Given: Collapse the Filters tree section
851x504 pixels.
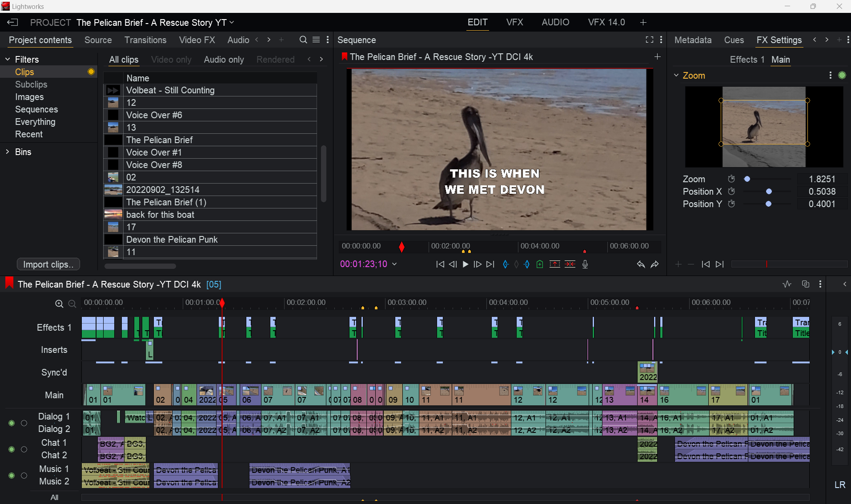Looking at the screenshot, I should click(x=8, y=59).
